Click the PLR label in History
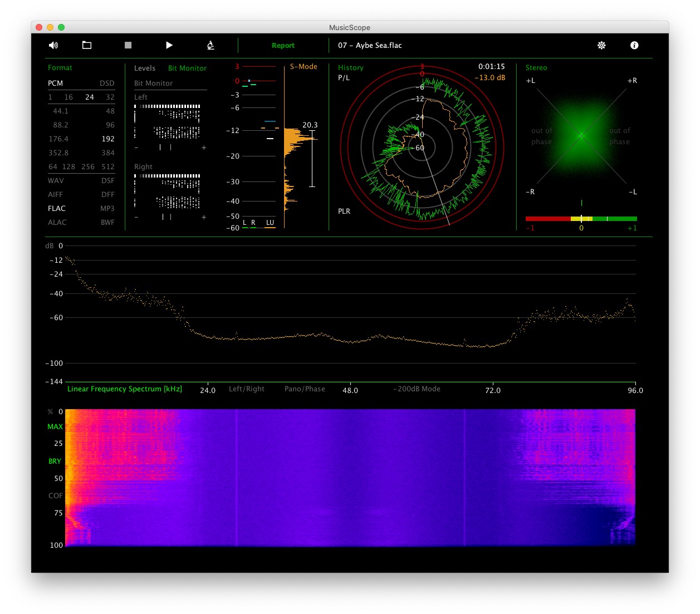Viewport: 700px width, 614px height. [344, 211]
